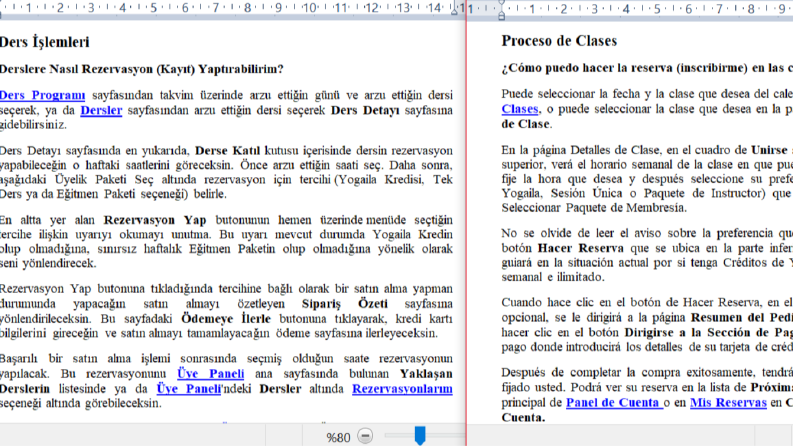Click the first line indent marker on the right ruler

coord(501,4)
